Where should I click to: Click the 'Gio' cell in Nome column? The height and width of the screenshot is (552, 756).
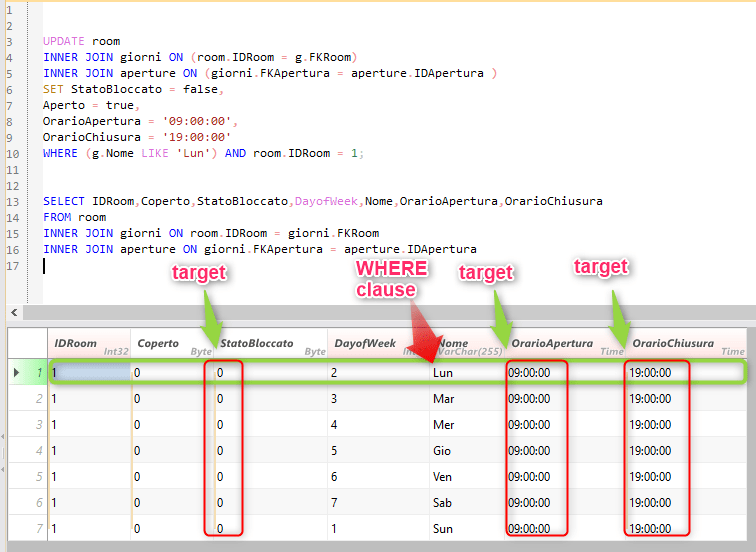click(x=467, y=451)
